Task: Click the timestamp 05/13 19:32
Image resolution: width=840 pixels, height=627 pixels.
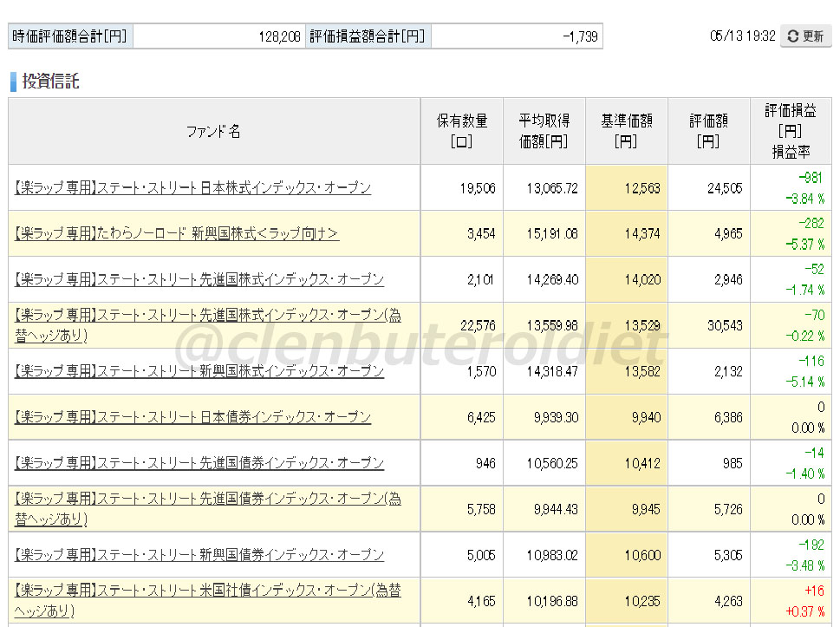Action: 743,36
